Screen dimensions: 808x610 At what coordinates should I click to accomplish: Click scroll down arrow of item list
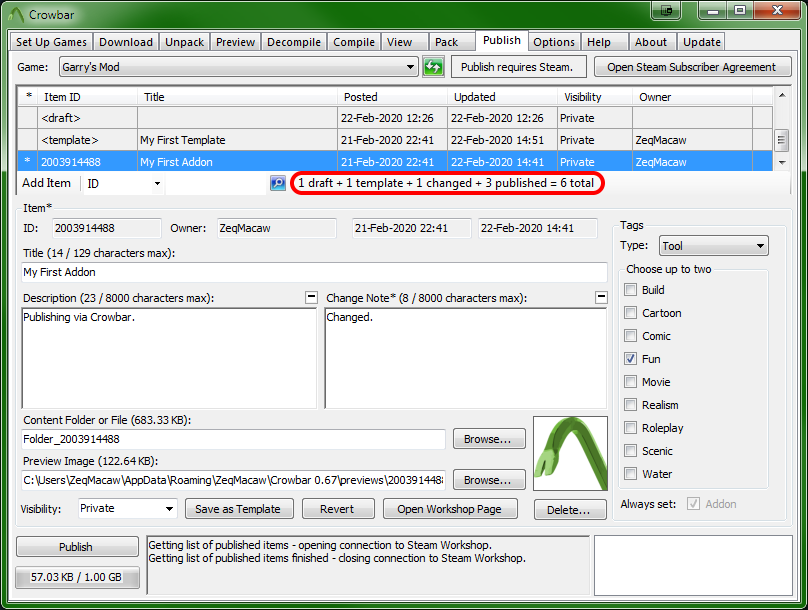pyautogui.click(x=782, y=163)
